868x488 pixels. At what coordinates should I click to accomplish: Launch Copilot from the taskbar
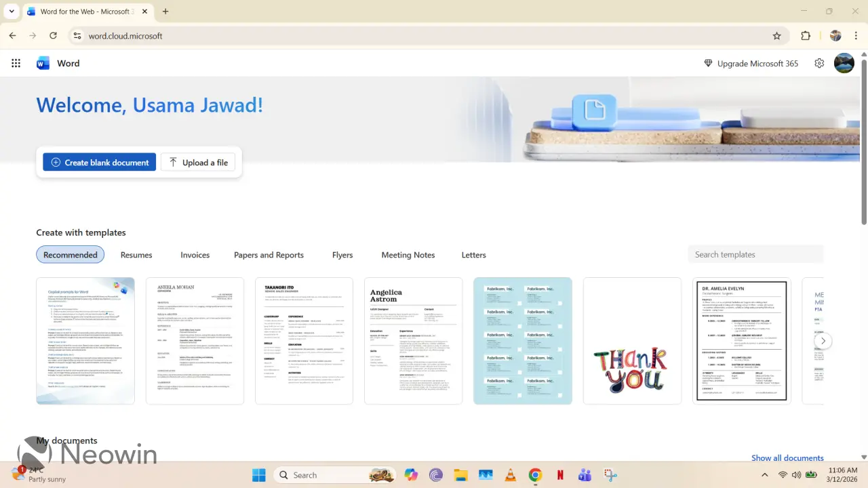point(411,475)
